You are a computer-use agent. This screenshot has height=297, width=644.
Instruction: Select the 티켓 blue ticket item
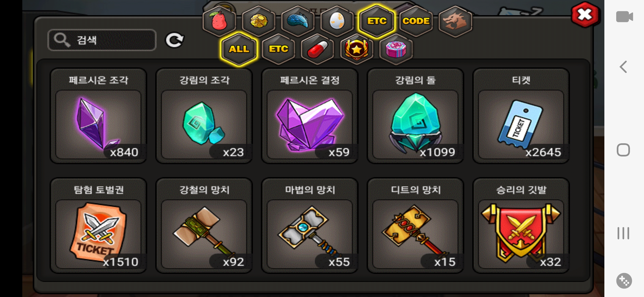tap(521, 116)
